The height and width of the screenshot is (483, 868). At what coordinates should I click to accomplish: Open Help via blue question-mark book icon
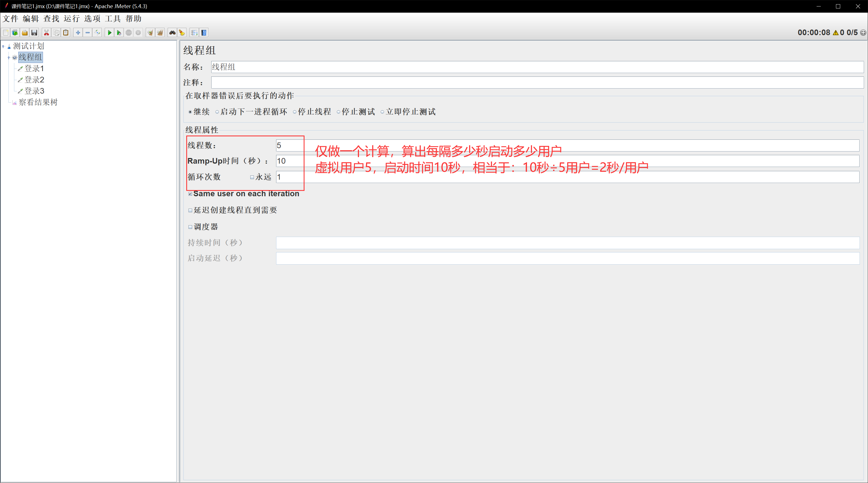[204, 33]
